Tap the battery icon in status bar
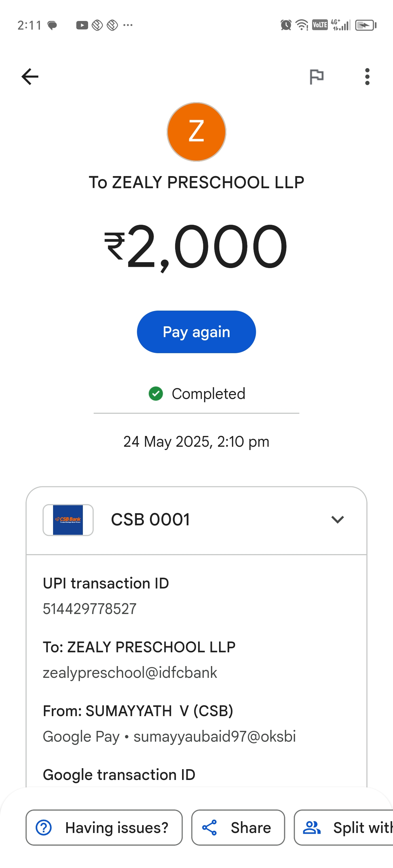The image size is (393, 868). [366, 25]
